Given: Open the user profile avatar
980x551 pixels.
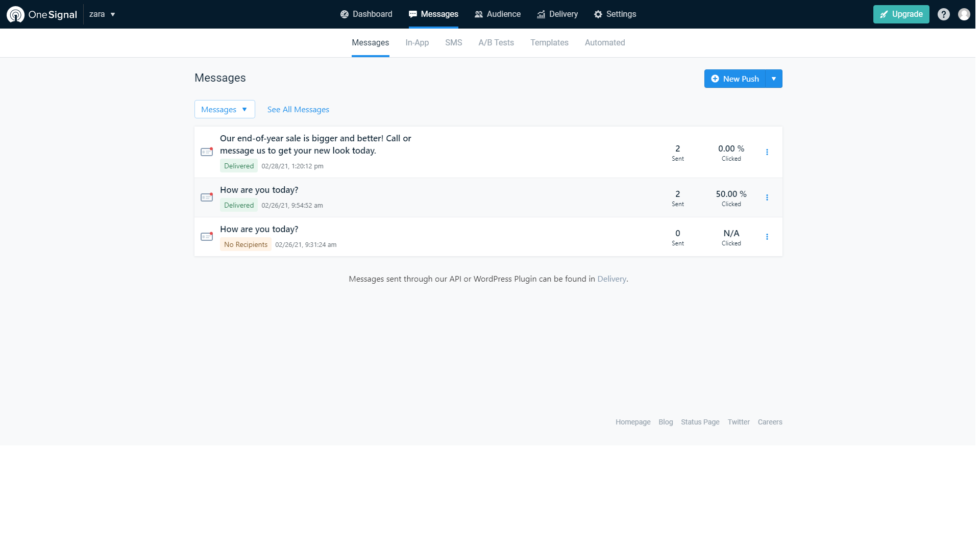Looking at the screenshot, I should [x=964, y=14].
